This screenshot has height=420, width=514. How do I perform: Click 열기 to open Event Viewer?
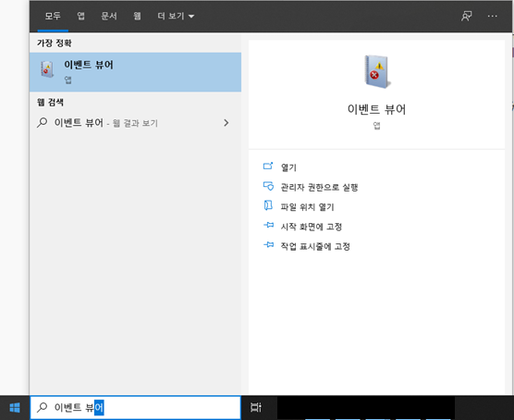(288, 167)
